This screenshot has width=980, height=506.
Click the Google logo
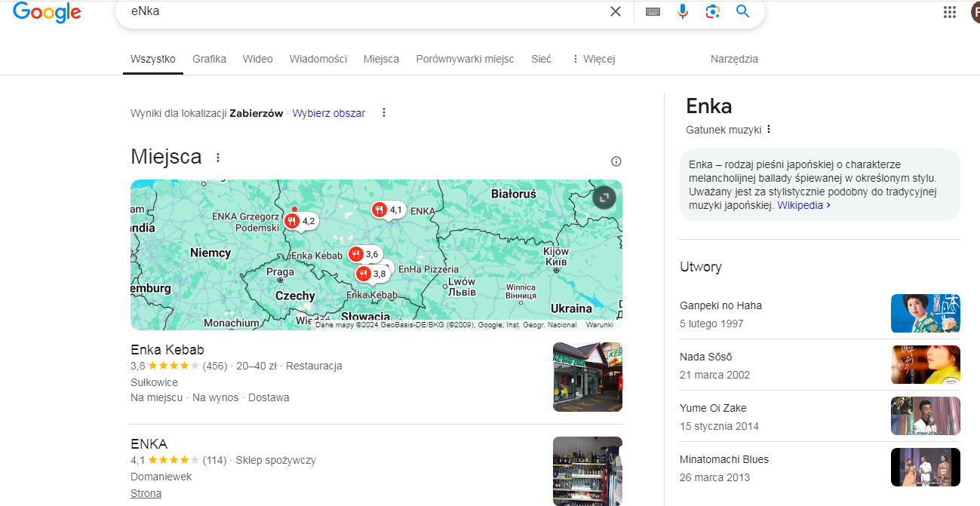47,11
